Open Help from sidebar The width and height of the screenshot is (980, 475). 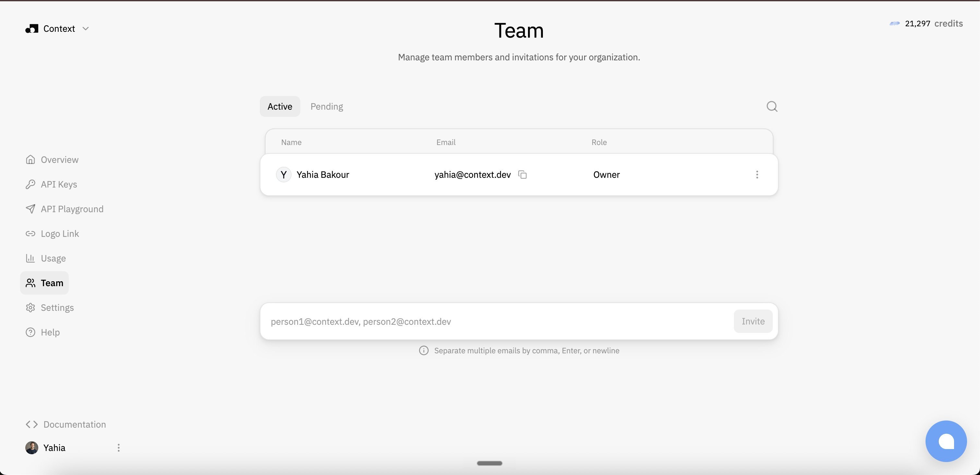(42, 332)
